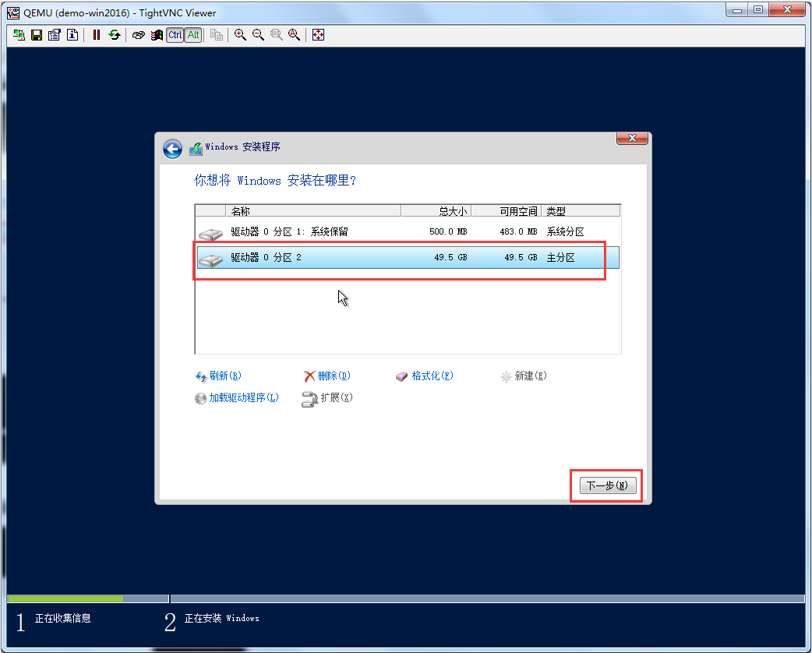Click the 下一步(N) button
Image resolution: width=812 pixels, height=653 pixels.
coord(608,485)
